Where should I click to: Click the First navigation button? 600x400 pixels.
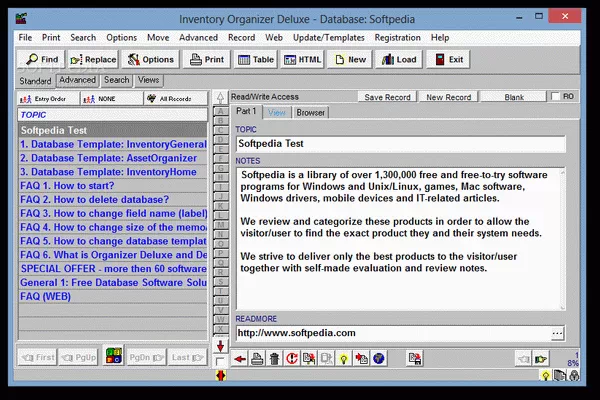(38, 358)
